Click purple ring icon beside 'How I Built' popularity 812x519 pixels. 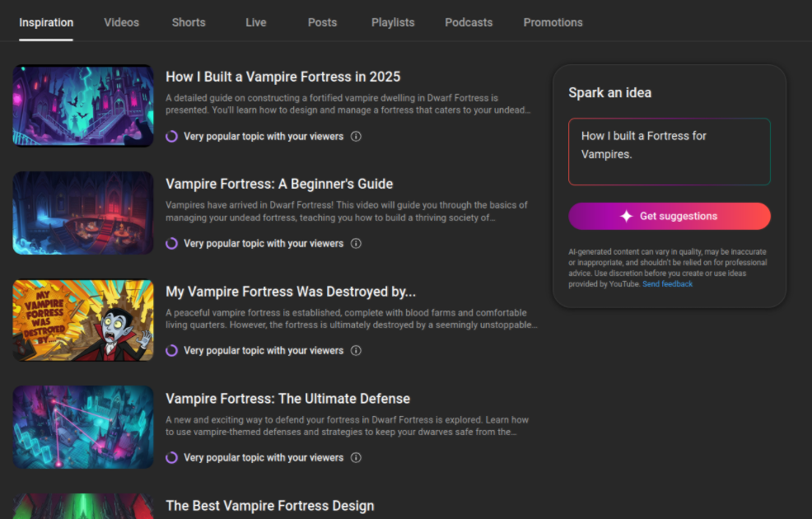172,136
